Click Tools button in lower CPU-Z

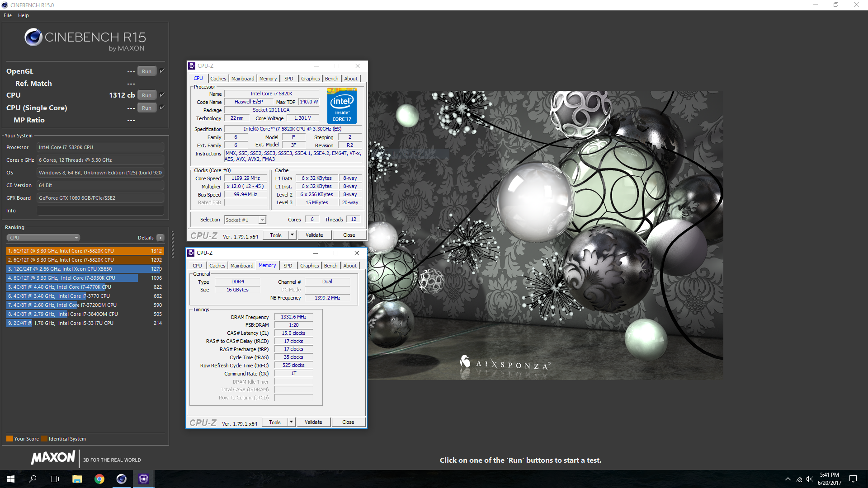click(275, 422)
